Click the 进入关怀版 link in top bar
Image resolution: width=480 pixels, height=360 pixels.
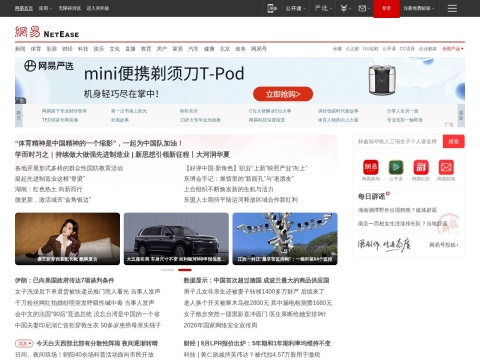point(98,8)
